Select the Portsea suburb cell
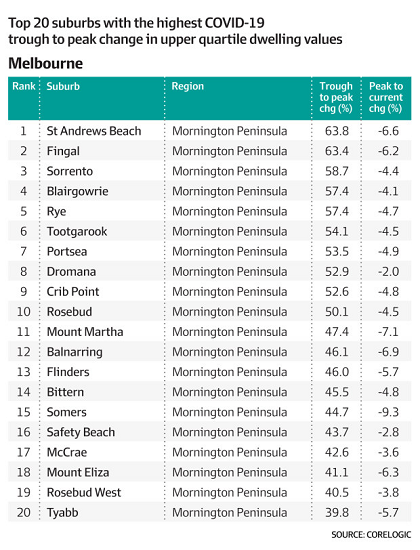This screenshot has width=420, height=550. tap(67, 251)
